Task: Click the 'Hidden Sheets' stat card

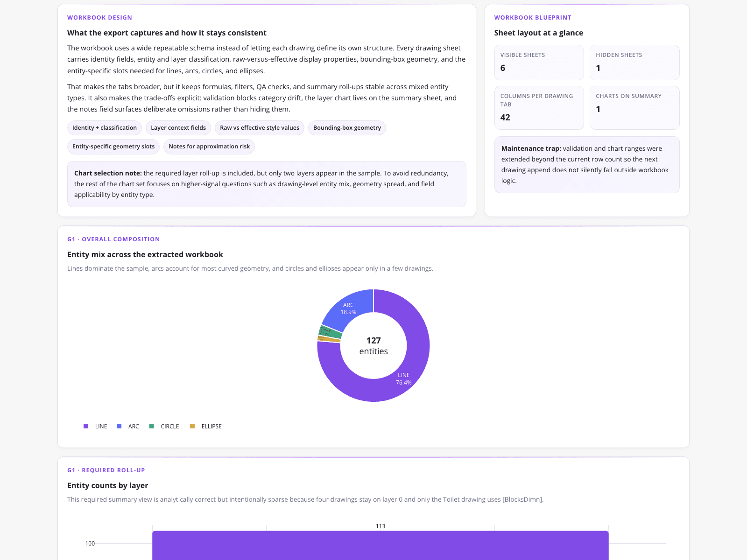Action: click(634, 63)
